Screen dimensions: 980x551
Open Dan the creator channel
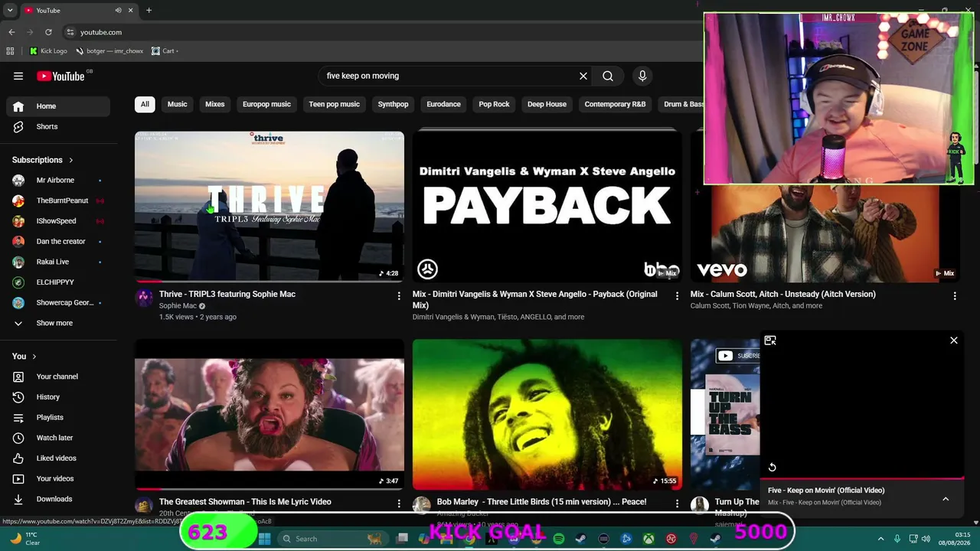pyautogui.click(x=58, y=242)
